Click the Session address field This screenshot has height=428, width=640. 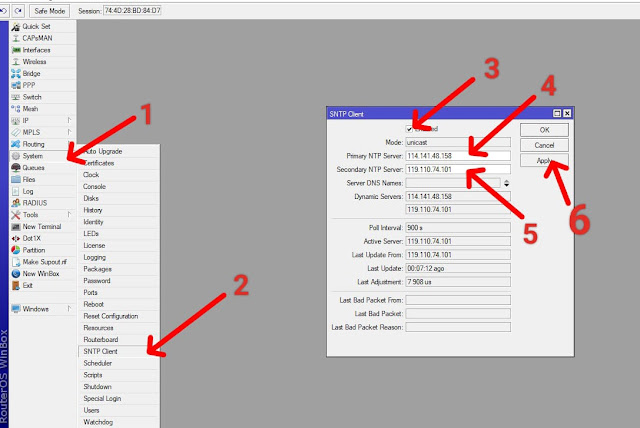(x=132, y=11)
